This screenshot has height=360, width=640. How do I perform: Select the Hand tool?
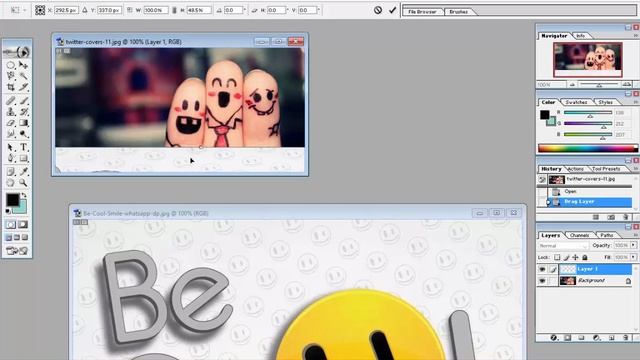click(x=11, y=183)
